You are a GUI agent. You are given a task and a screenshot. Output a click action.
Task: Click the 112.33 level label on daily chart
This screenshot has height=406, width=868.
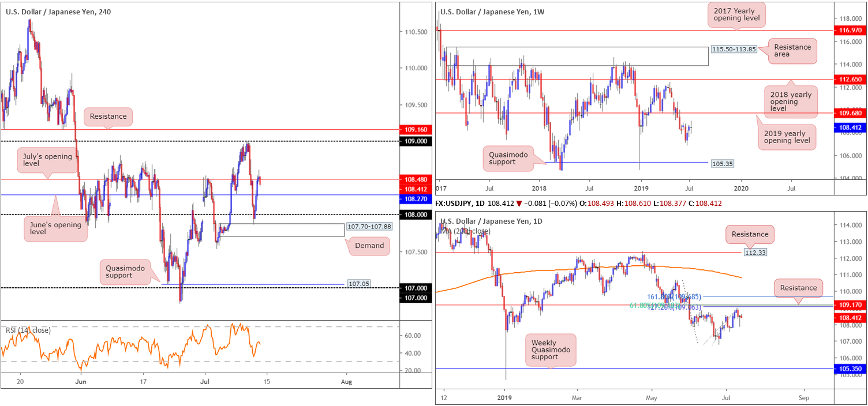coord(756,252)
